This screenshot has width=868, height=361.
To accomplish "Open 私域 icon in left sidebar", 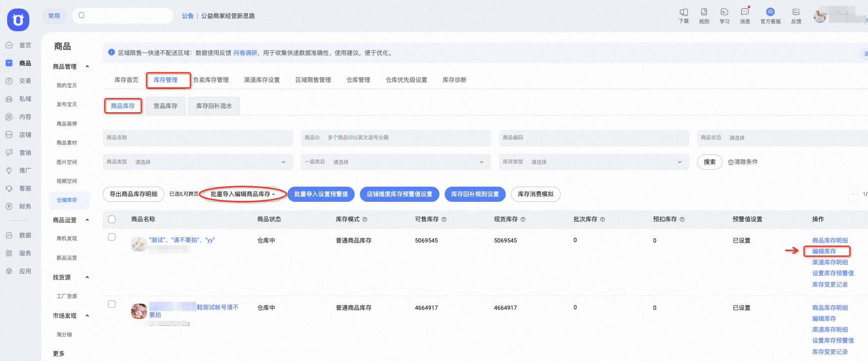I will click(9, 99).
